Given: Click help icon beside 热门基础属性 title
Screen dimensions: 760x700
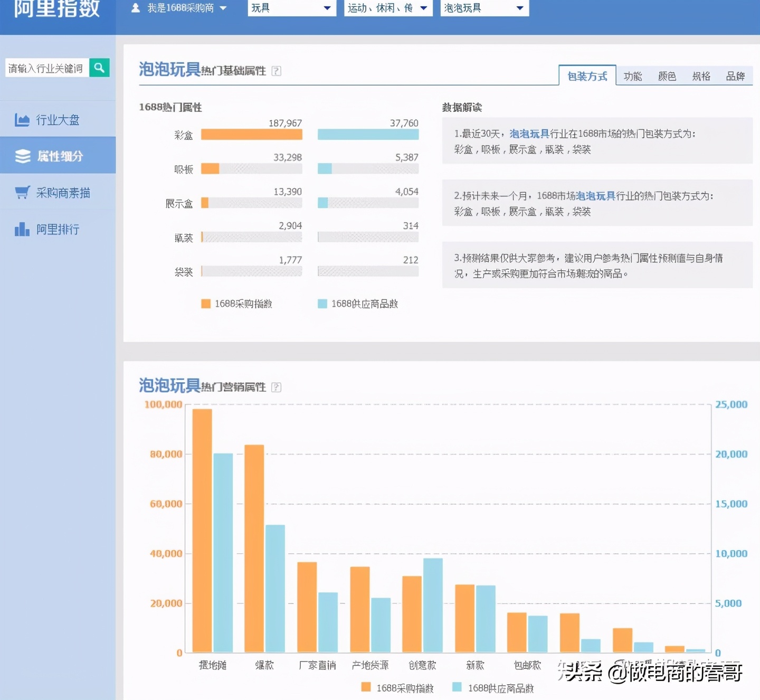Looking at the screenshot, I should pos(276,71).
